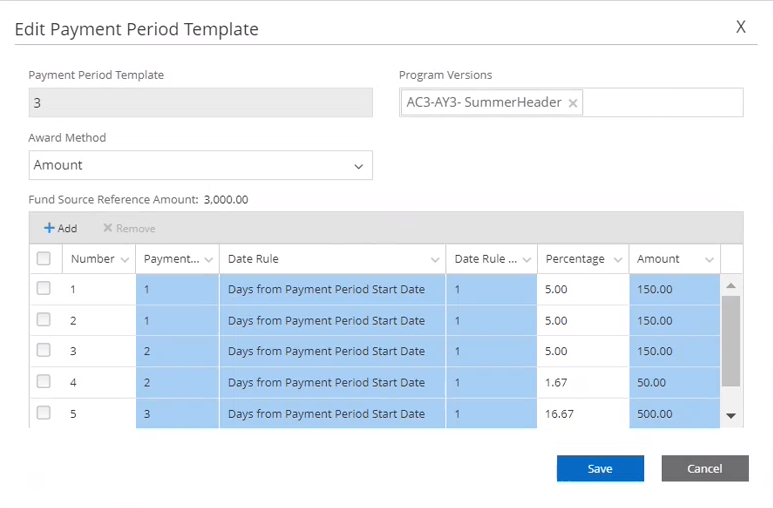
Task: Click the Amount cell in row 2
Action: pos(674,321)
